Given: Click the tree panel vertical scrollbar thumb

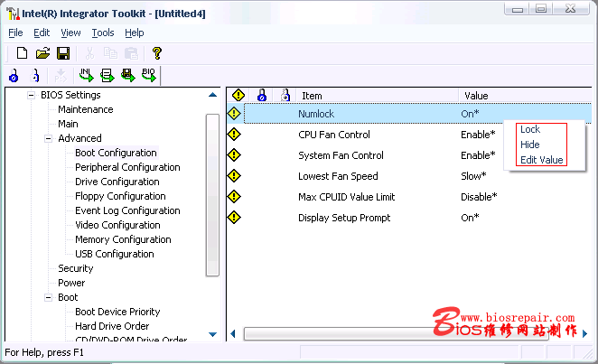Looking at the screenshot, I should pos(212,195).
